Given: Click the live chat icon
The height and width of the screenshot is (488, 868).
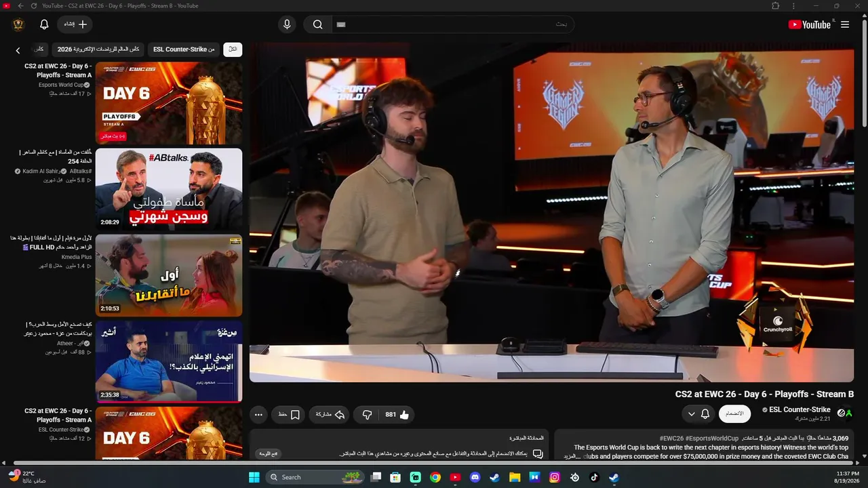Looking at the screenshot, I should point(538,454).
